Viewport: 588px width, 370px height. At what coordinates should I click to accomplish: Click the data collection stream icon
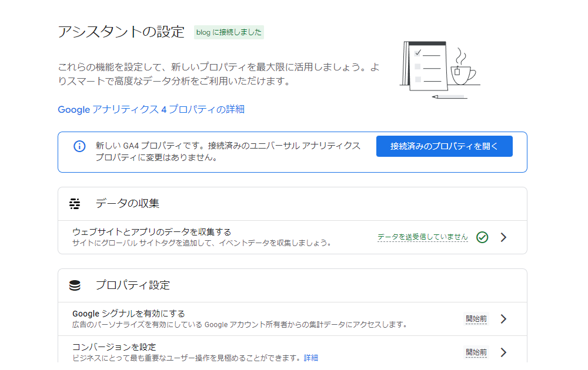pyautogui.click(x=75, y=204)
